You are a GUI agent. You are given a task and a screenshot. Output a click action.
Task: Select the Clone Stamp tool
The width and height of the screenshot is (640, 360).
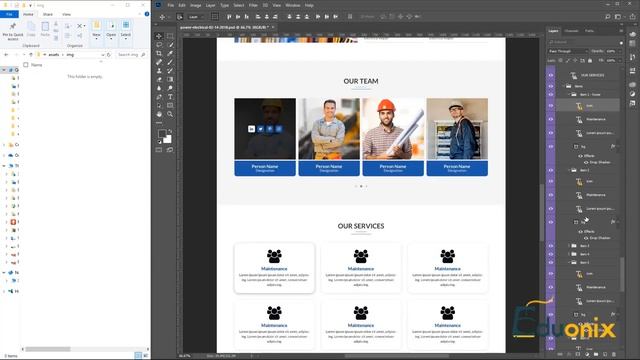pos(159,71)
